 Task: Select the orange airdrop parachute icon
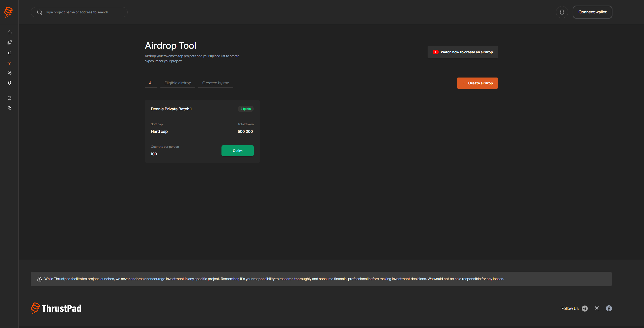coord(10,63)
